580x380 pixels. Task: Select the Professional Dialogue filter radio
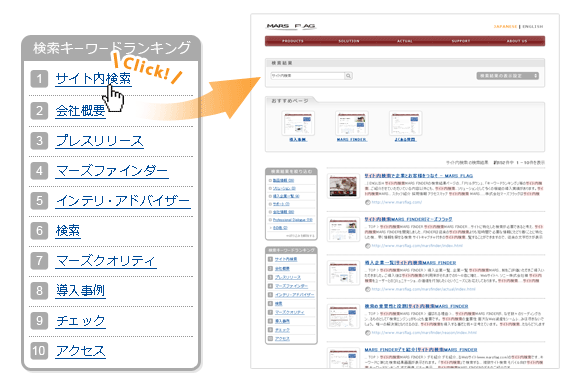270,220
